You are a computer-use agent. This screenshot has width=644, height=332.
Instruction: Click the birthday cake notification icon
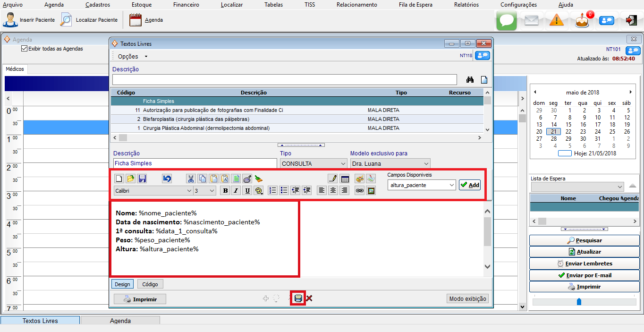coord(583,20)
